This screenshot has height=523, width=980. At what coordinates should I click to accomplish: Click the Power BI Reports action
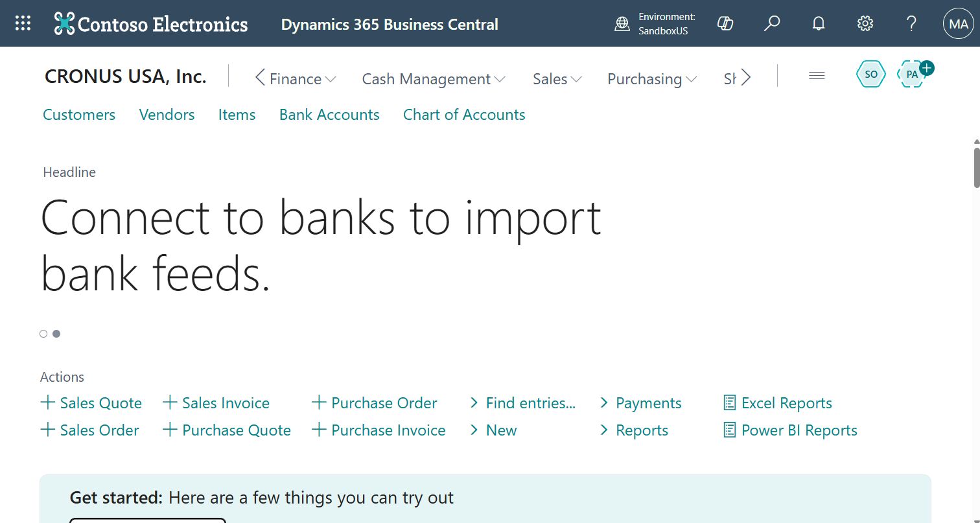click(x=790, y=430)
